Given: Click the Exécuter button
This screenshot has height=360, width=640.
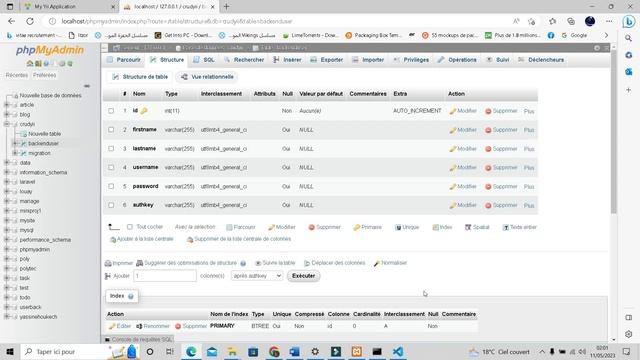Looking at the screenshot, I should click(304, 276).
